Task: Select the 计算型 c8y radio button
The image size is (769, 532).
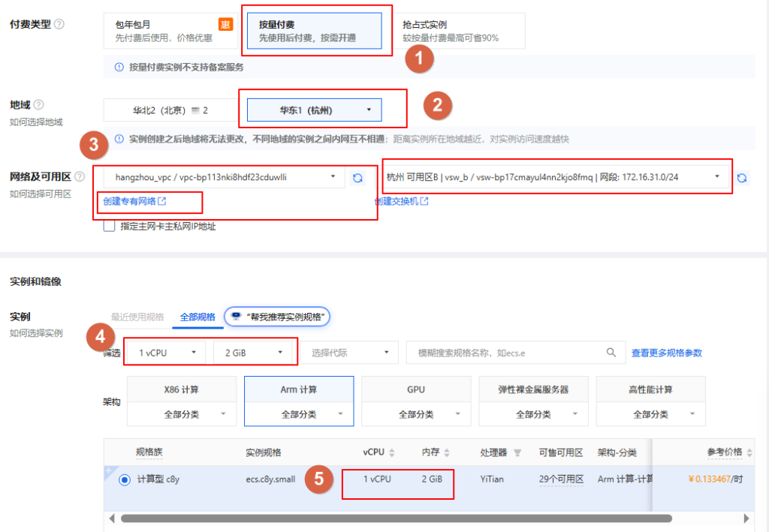Action: (125, 480)
